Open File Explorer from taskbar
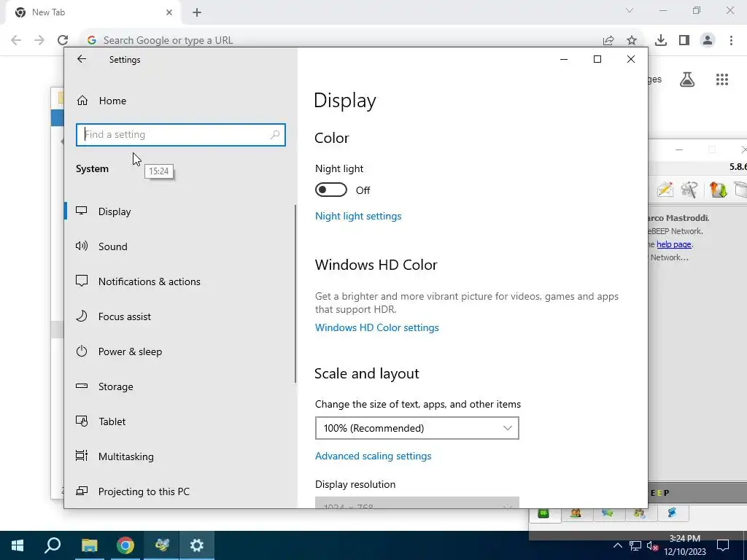747x560 pixels. pos(89,545)
